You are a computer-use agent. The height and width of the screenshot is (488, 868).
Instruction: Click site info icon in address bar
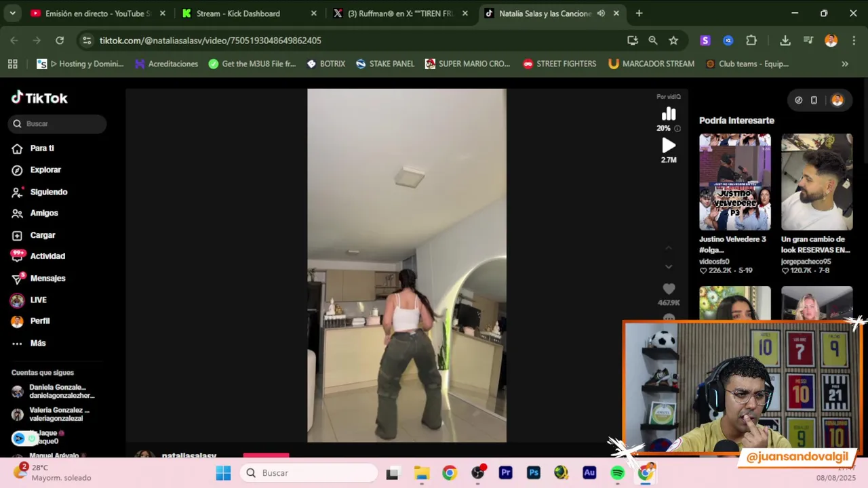(x=87, y=41)
